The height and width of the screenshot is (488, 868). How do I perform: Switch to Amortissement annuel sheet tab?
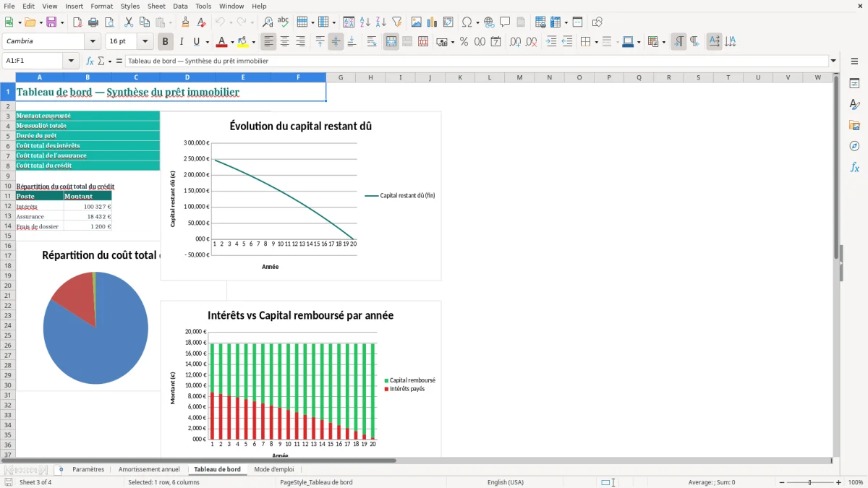coord(149,469)
